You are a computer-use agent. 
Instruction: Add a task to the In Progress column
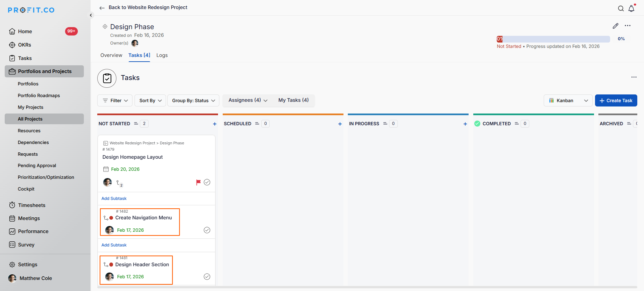point(465,124)
